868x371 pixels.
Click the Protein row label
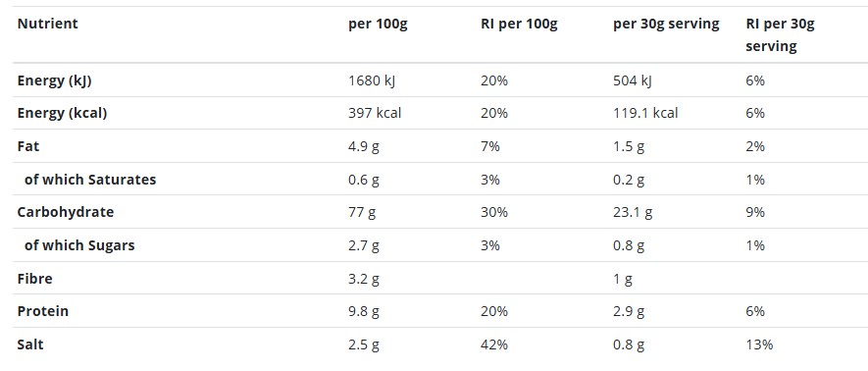pos(43,311)
